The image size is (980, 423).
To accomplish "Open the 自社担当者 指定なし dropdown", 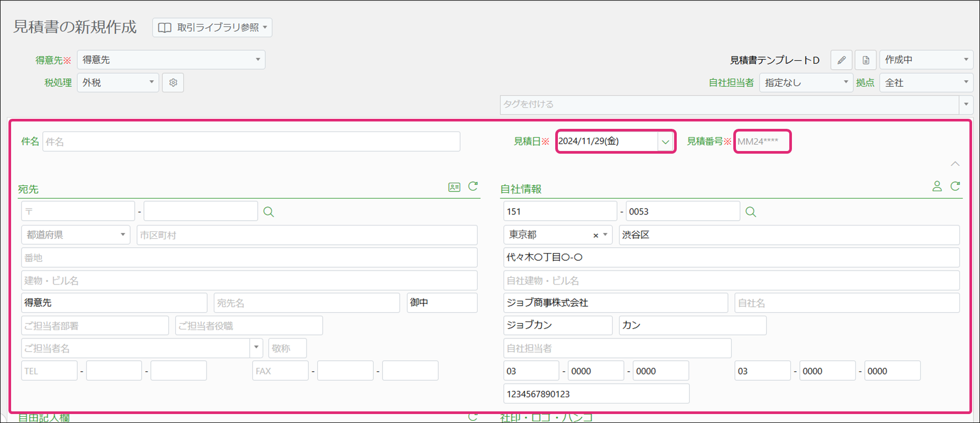I will point(805,82).
